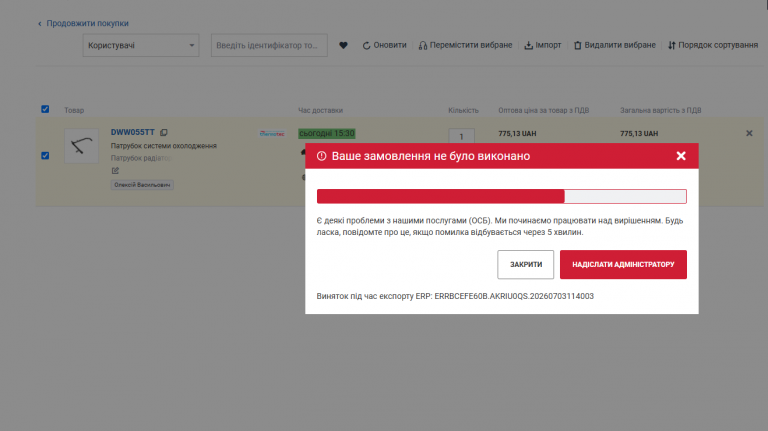The width and height of the screenshot is (768, 431).
Task: Click Патрубок системи охолодження description
Action: [x=164, y=146]
